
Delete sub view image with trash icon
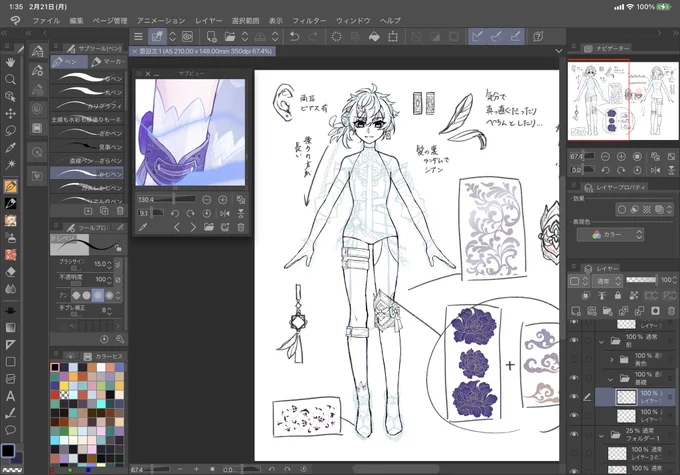pyautogui.click(x=241, y=227)
